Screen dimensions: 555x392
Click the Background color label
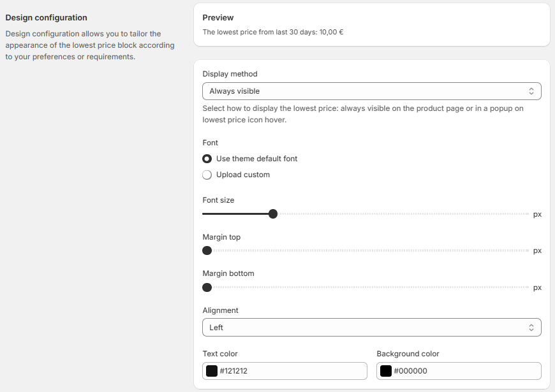[408, 354]
